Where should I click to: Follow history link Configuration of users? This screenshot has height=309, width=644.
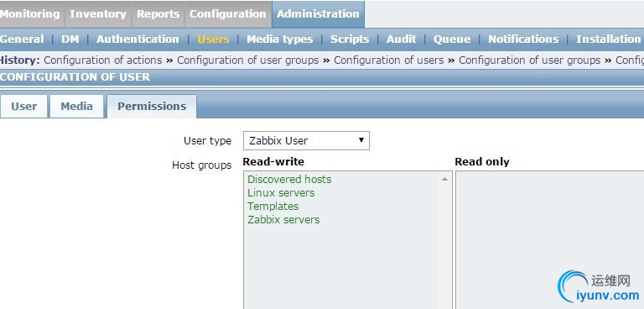[x=388, y=60]
